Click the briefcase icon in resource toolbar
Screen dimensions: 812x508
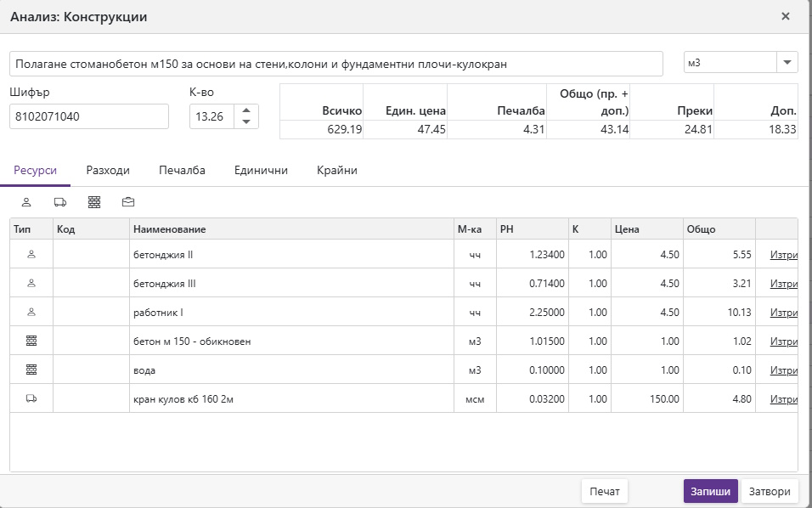point(128,202)
